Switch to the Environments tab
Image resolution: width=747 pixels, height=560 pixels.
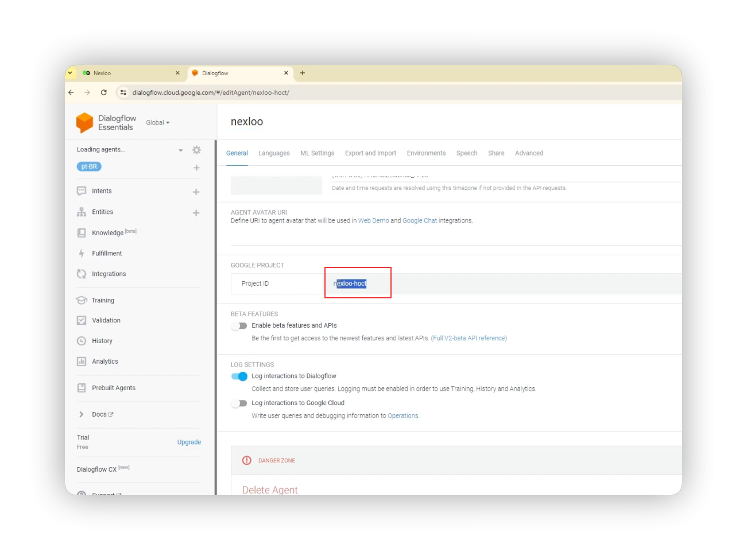[x=426, y=153]
